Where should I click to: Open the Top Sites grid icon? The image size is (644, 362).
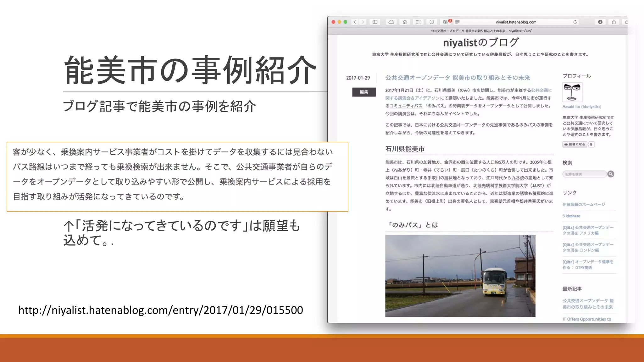(418, 22)
